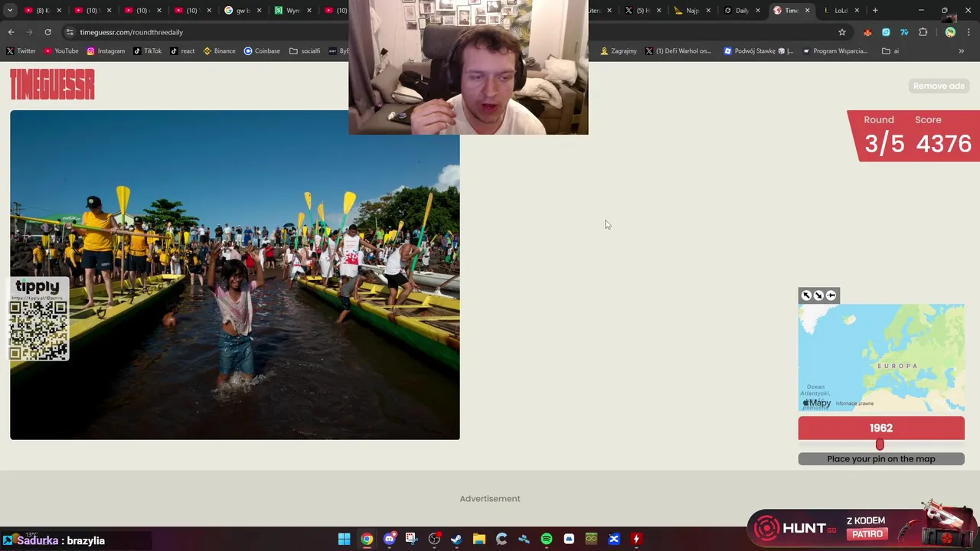Go back with the browser back arrow
Viewport: 980px width, 551px height.
[11, 32]
